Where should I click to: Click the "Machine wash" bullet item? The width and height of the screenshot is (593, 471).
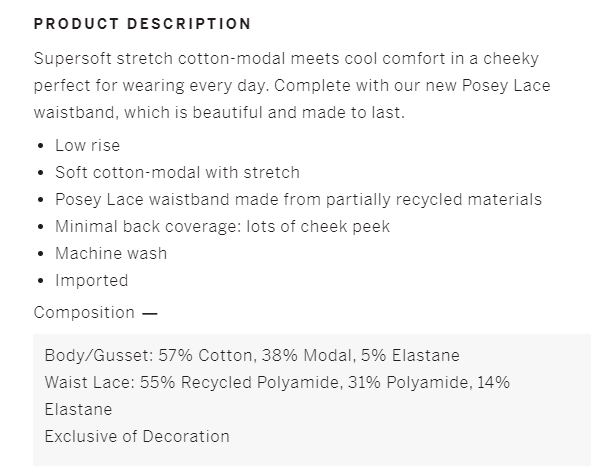(111, 253)
